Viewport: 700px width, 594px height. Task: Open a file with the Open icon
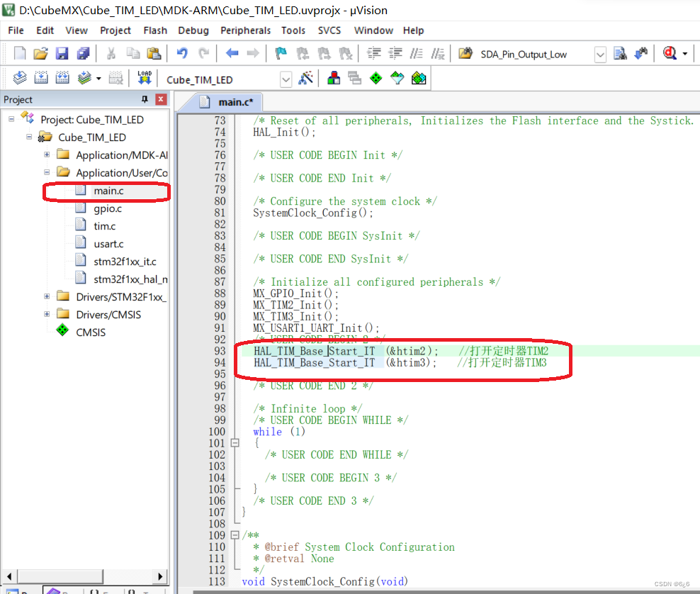point(40,54)
